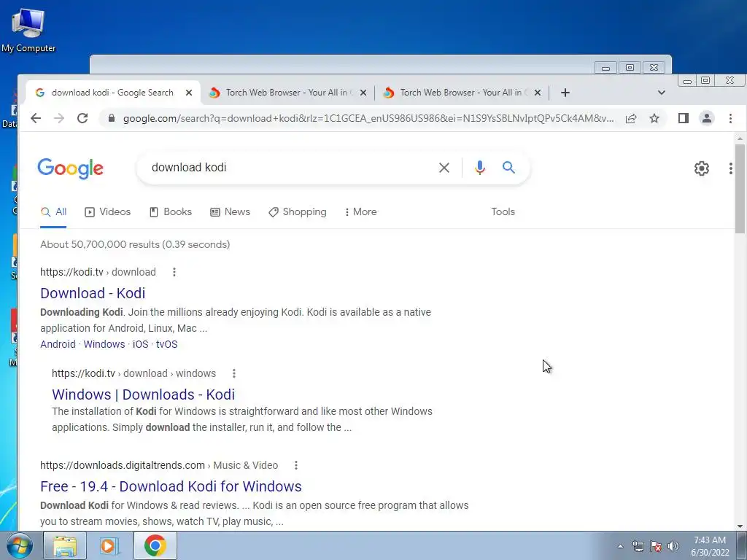747x560 pixels.
Task: Clear the search box with the X
Action: pyautogui.click(x=444, y=168)
